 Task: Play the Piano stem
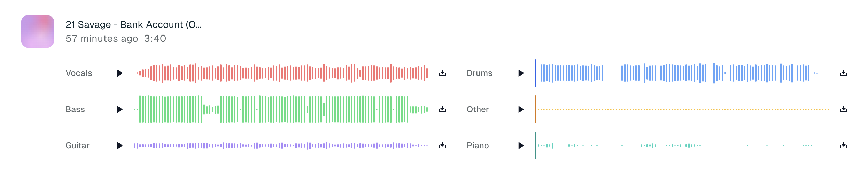[521, 146]
